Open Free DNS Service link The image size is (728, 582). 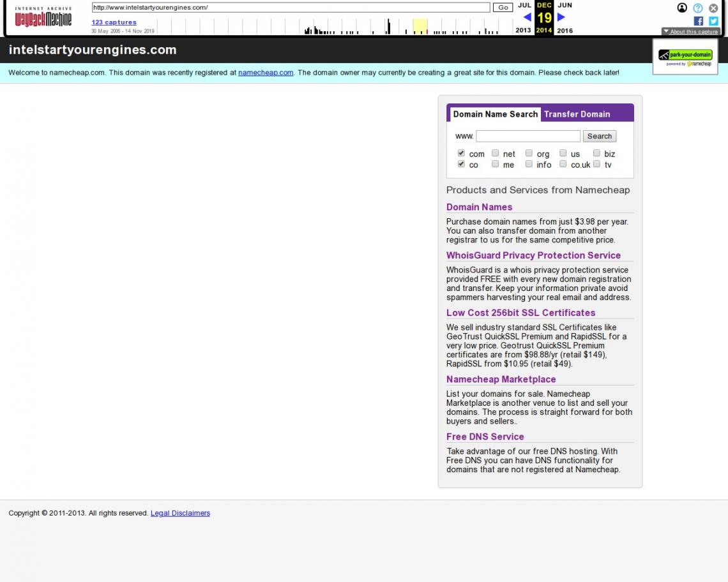(x=485, y=436)
